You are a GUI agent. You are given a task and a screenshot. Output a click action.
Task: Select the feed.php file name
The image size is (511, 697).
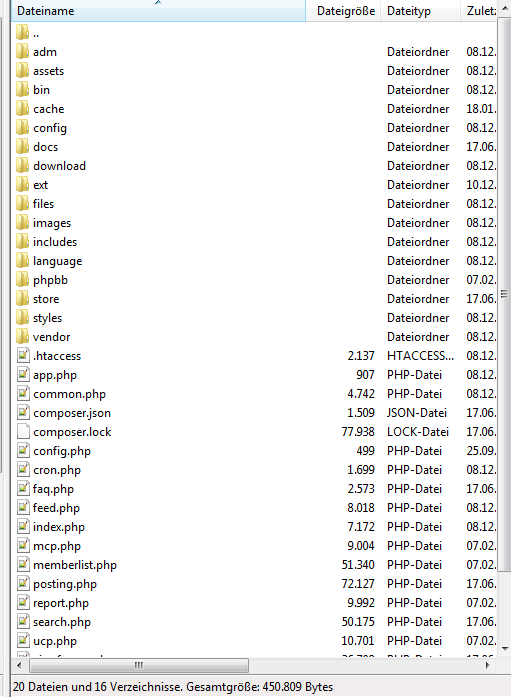(56, 508)
